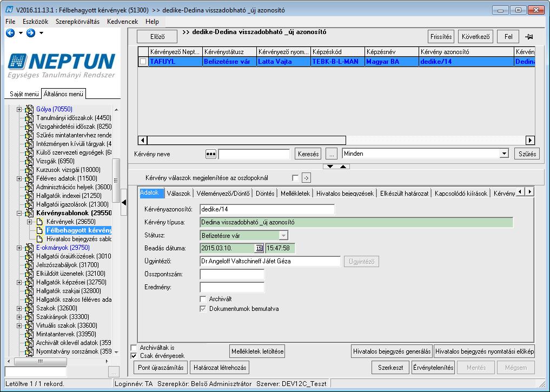Click the three-dots lookup icon beside Kérvény neve

point(210,154)
